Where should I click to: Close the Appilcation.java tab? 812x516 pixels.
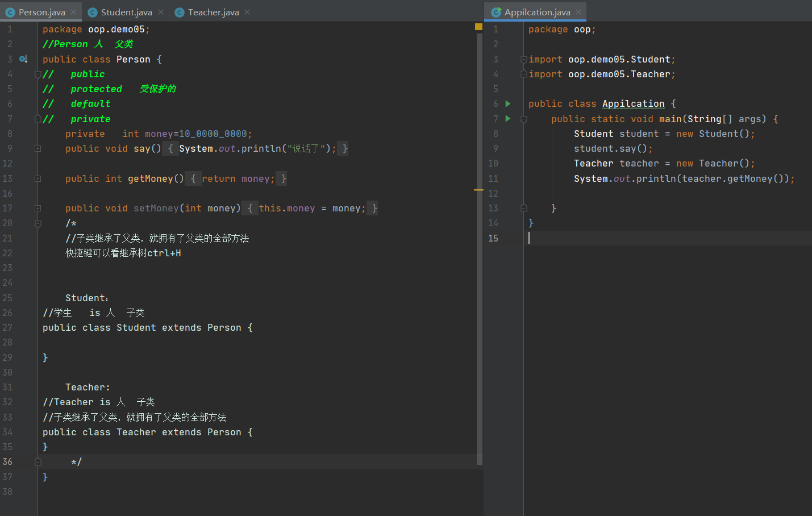tap(578, 12)
